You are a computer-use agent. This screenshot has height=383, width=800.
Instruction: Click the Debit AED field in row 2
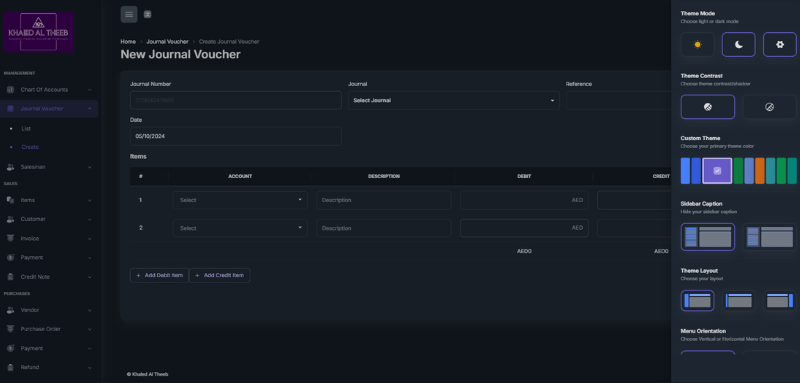pos(524,228)
